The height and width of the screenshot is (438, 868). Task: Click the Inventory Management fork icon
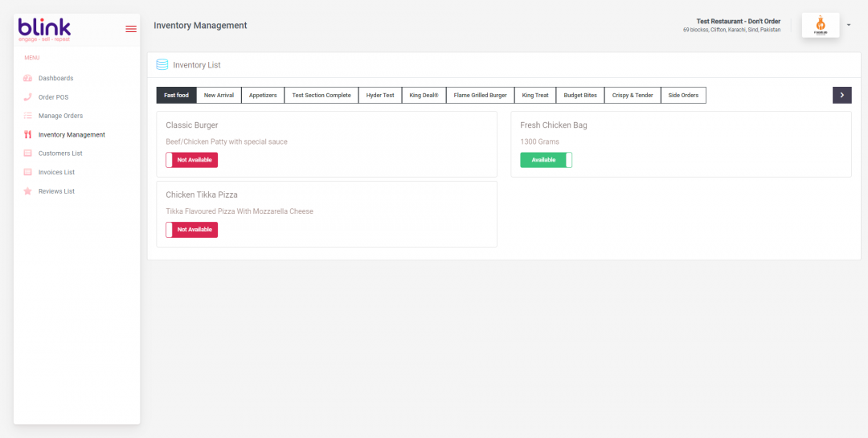click(x=27, y=135)
